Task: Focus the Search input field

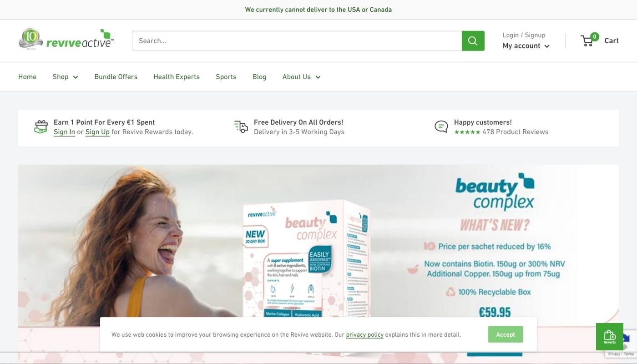Action: coord(297,41)
